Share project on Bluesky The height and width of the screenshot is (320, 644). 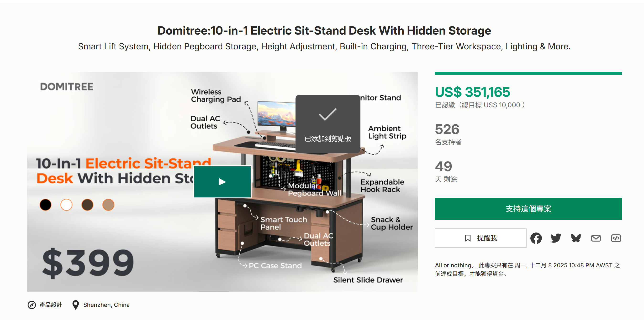pos(576,238)
